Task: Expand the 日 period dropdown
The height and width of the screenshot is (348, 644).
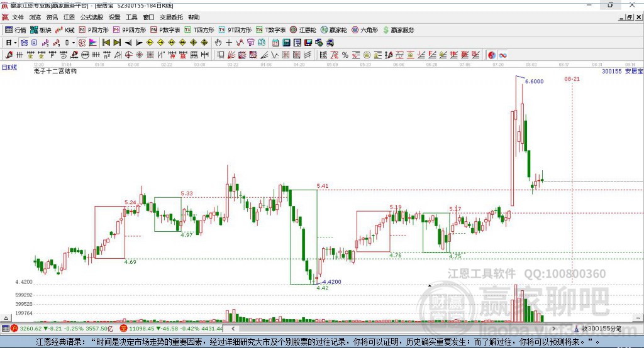Action: point(15,43)
